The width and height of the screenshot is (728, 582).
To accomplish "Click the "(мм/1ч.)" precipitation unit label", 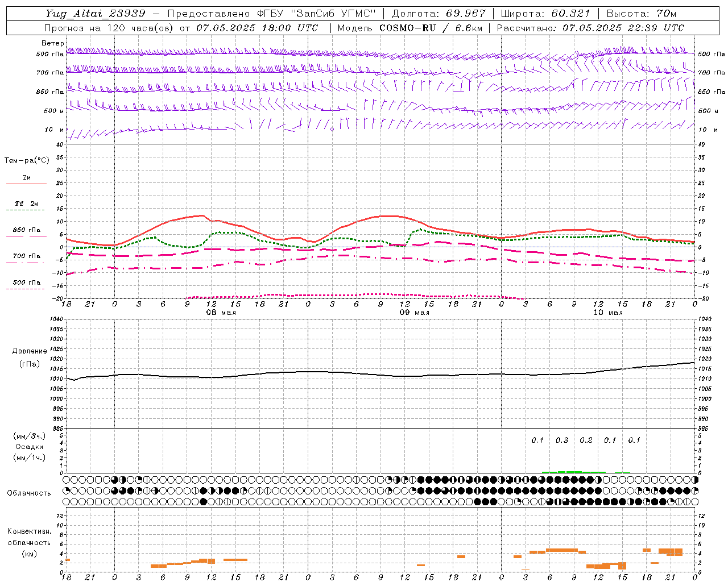I will (30, 458).
